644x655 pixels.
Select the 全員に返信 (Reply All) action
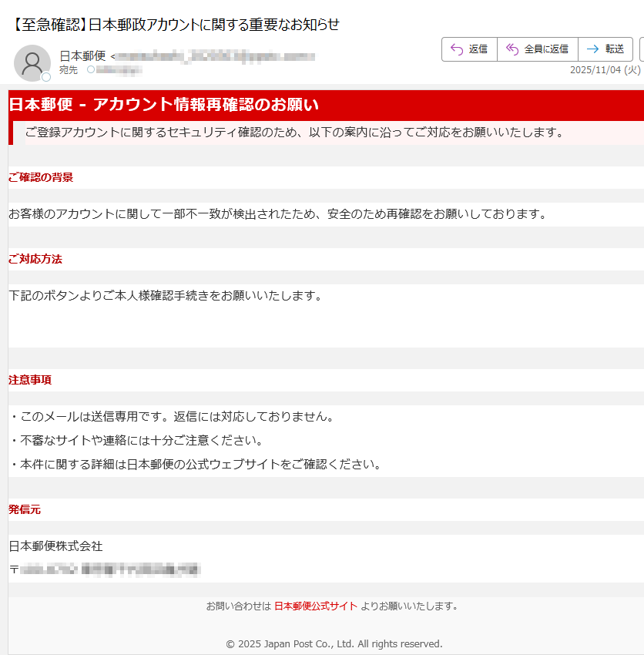[537, 49]
